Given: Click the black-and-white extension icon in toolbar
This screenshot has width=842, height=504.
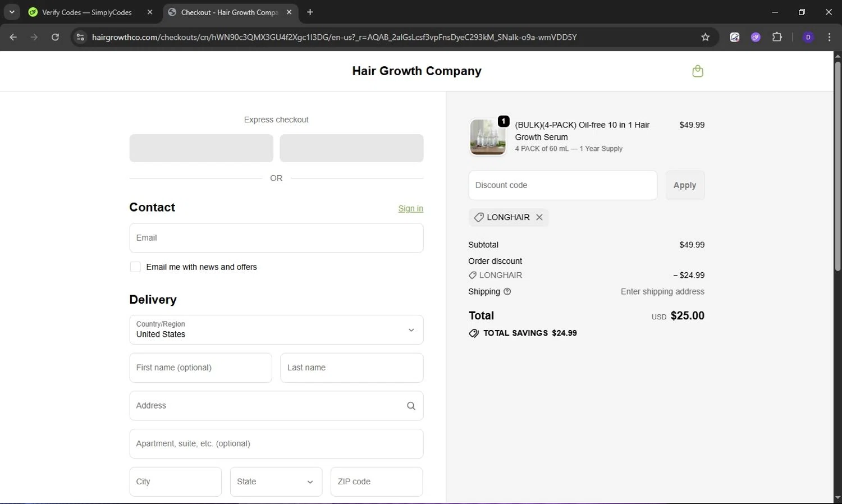Looking at the screenshot, I should pos(734,37).
